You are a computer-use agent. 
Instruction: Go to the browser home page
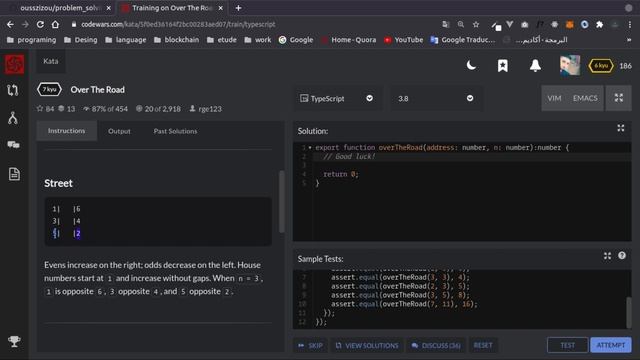pos(55,24)
